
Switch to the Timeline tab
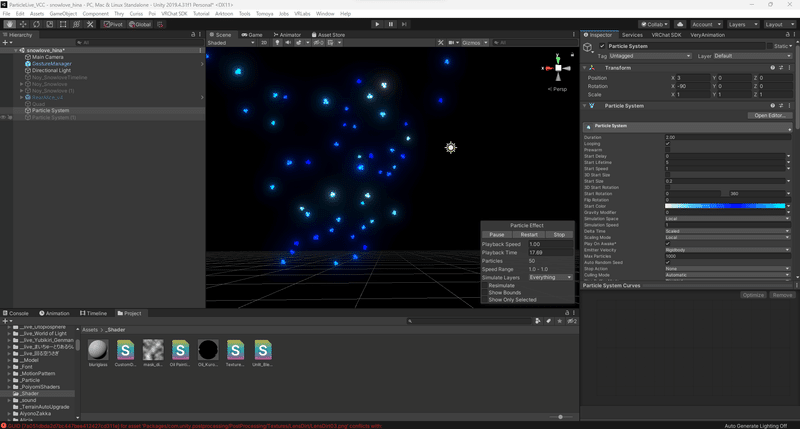pos(93,313)
